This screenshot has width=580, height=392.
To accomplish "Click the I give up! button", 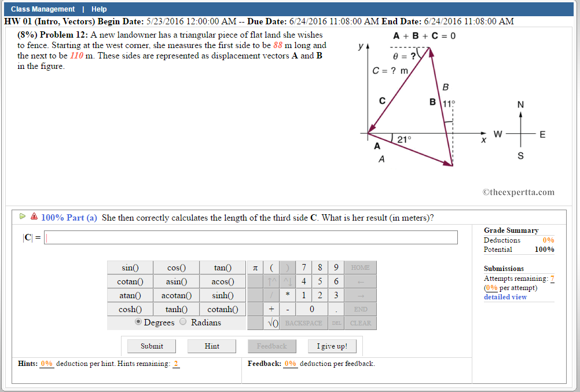I will (x=332, y=346).
